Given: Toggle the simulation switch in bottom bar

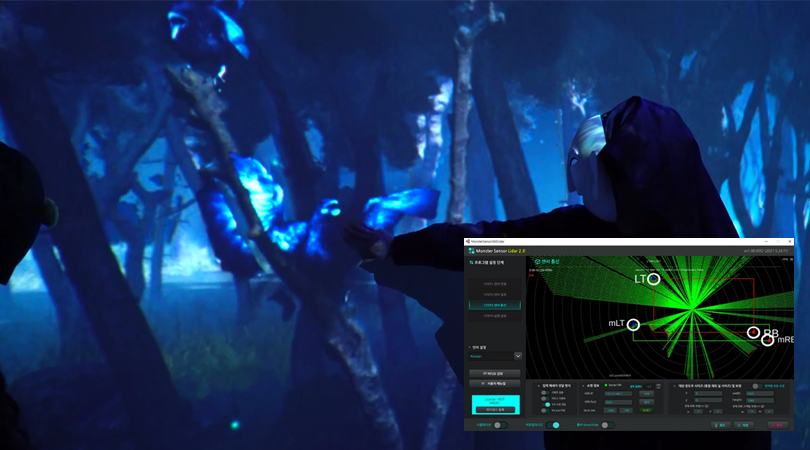Looking at the screenshot, I should click(x=500, y=425).
